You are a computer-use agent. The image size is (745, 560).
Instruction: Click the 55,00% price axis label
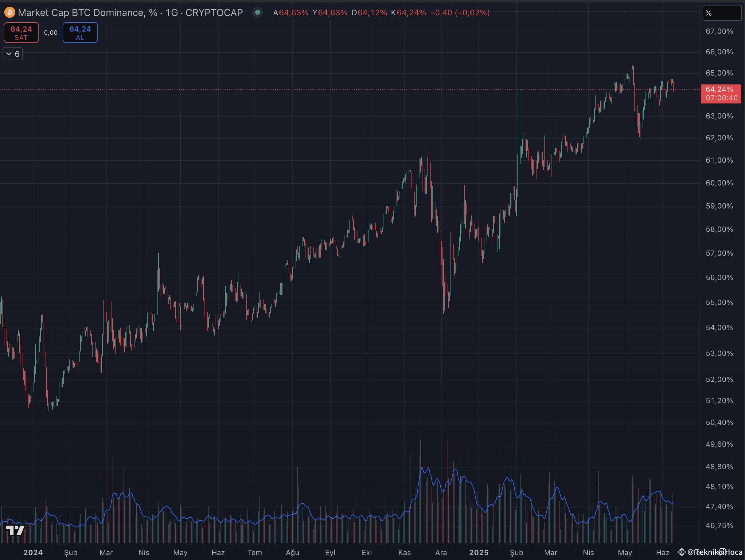(x=720, y=302)
